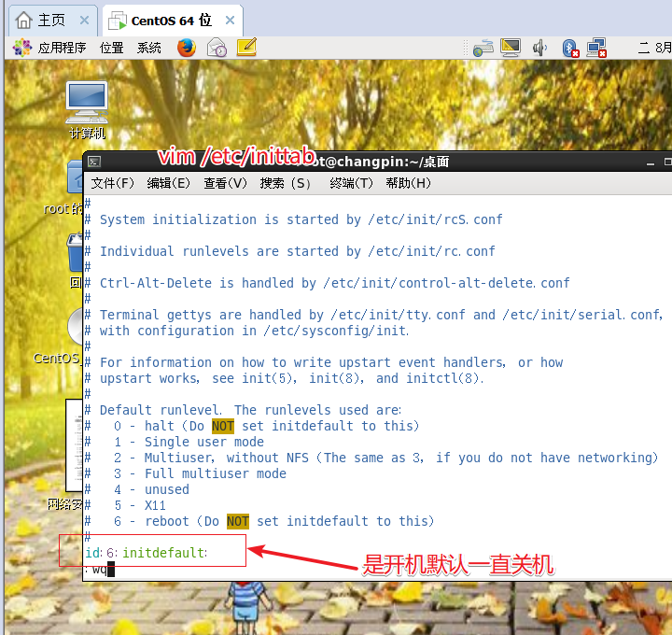Open the Firefox browser launcher

187,48
